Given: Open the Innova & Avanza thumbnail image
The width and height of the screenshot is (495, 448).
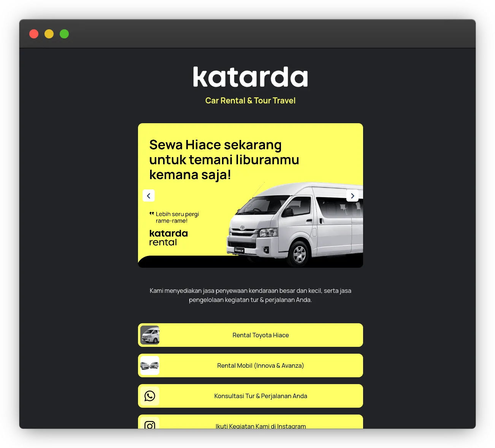Looking at the screenshot, I should tap(150, 365).
